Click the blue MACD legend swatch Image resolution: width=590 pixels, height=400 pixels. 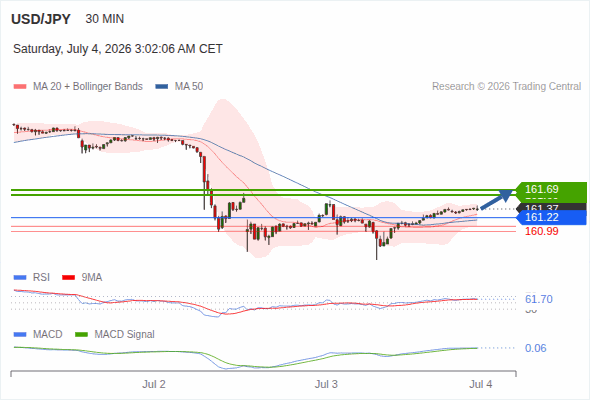point(20,335)
